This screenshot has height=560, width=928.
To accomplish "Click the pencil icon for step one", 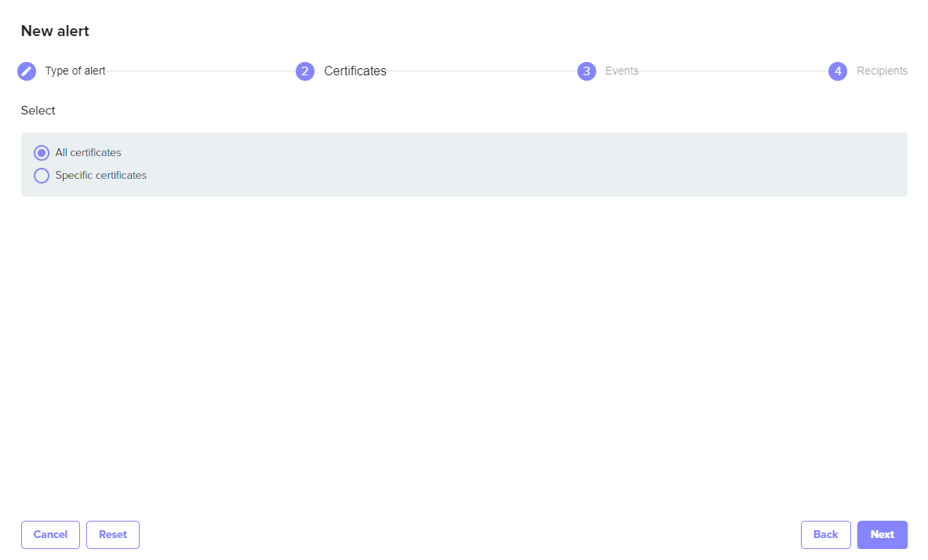I will [27, 71].
